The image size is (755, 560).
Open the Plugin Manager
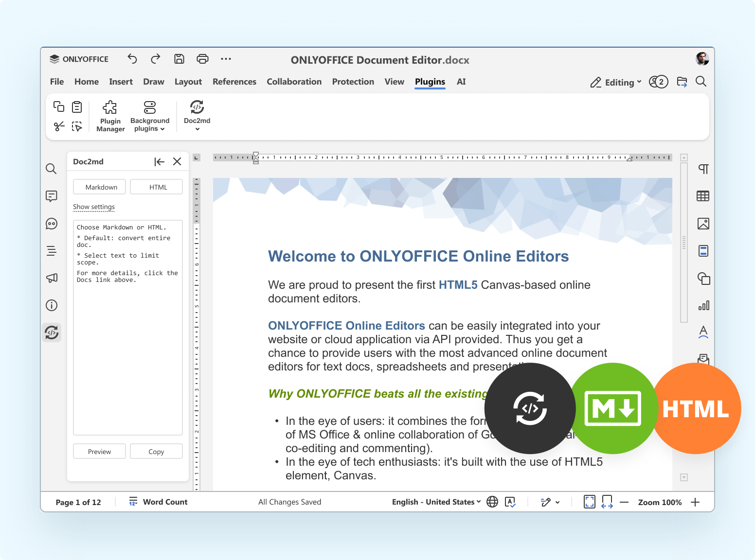(x=110, y=116)
